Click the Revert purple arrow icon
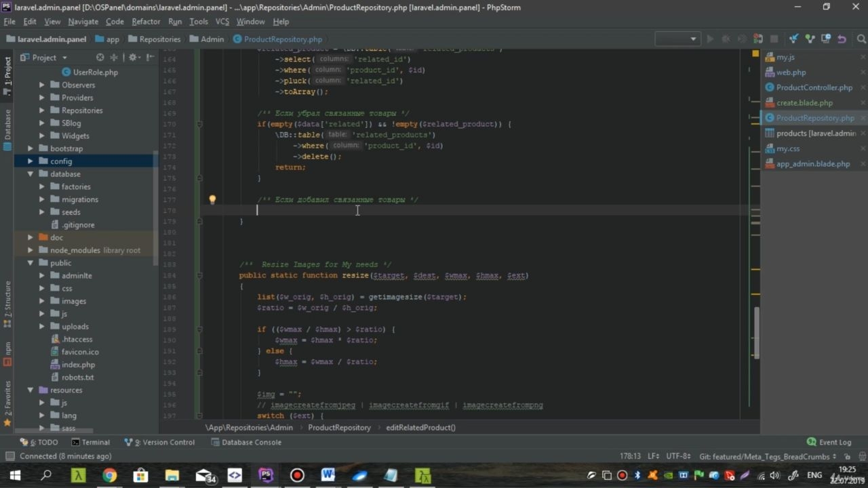The width and height of the screenshot is (868, 488). coord(842,39)
